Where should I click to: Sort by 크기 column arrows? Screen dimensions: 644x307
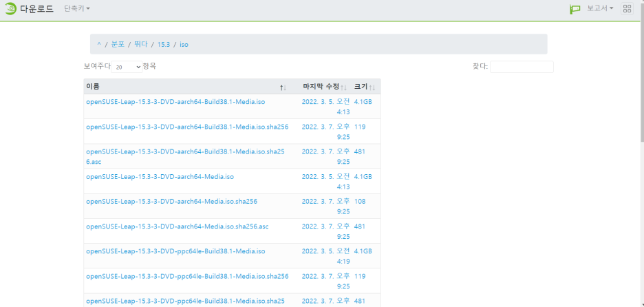[372, 87]
